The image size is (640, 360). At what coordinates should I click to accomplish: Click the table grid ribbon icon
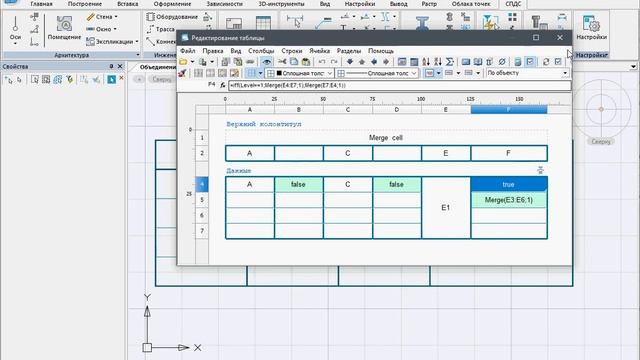tap(263, 23)
